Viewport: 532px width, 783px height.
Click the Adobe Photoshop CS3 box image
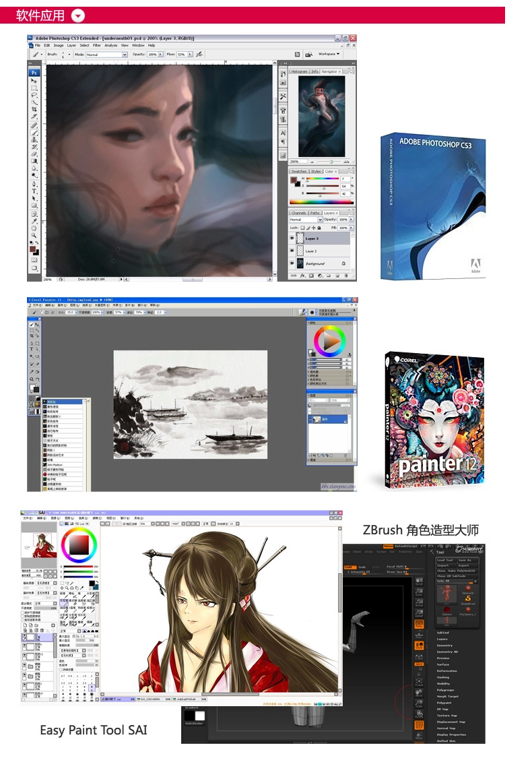click(x=432, y=206)
